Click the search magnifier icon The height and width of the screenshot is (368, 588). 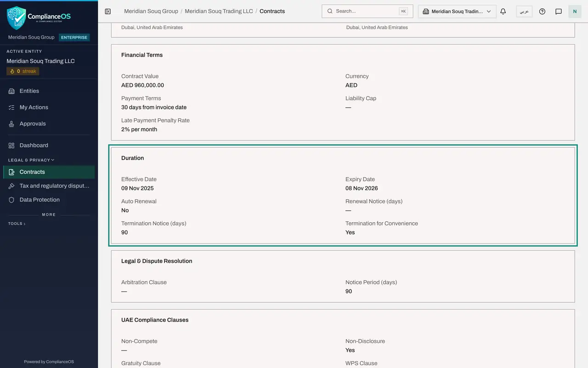tap(330, 11)
